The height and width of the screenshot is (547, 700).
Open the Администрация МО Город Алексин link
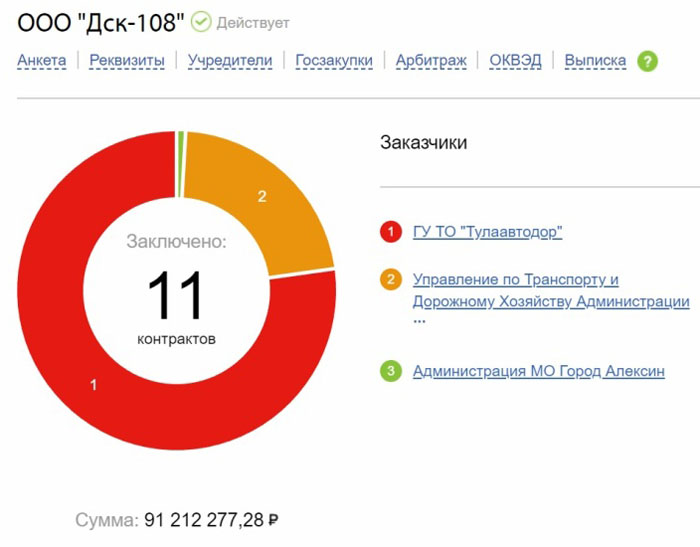point(538,371)
